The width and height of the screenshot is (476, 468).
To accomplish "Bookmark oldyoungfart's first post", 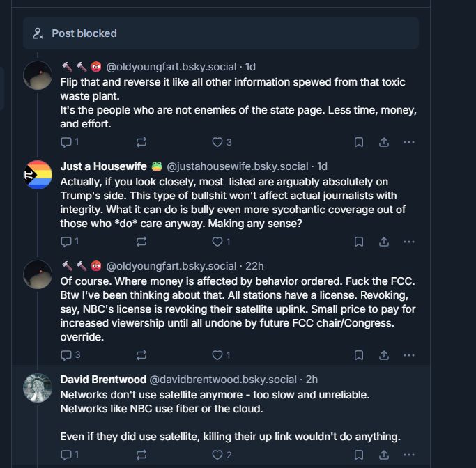I will click(x=359, y=142).
